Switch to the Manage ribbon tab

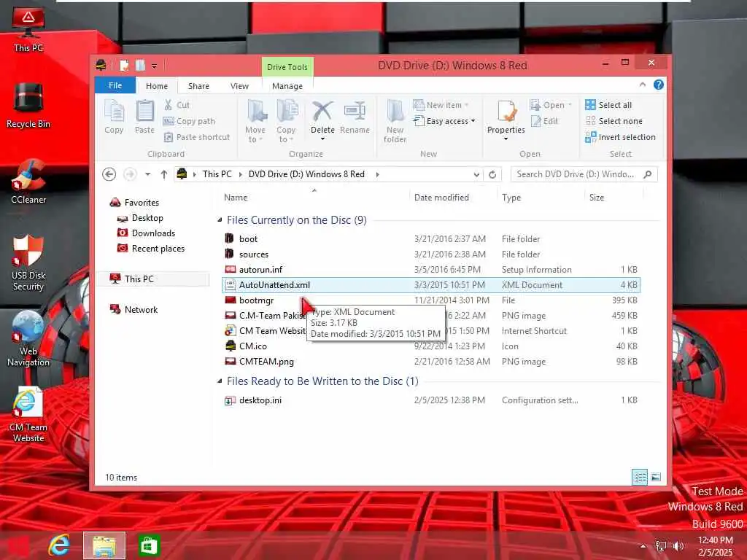[287, 86]
